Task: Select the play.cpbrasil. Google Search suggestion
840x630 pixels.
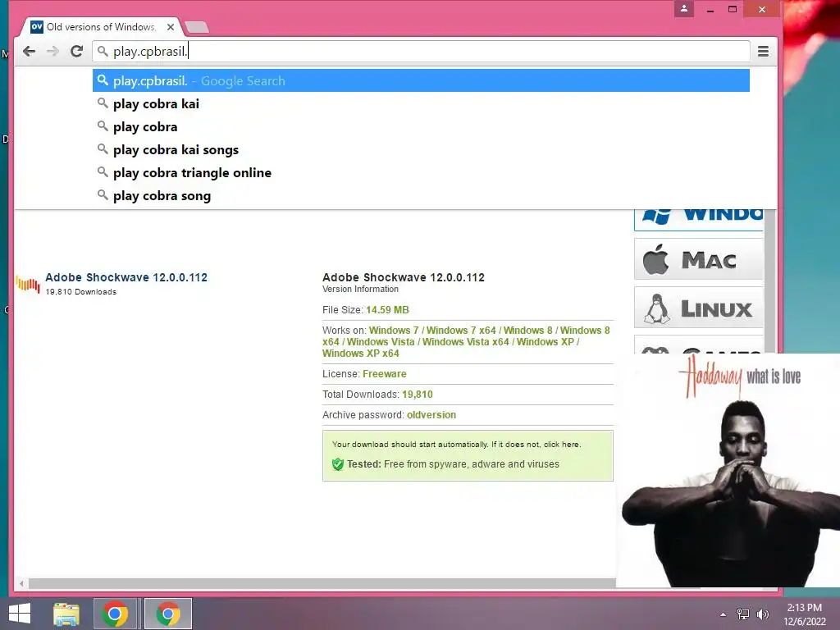Action: [x=421, y=81]
